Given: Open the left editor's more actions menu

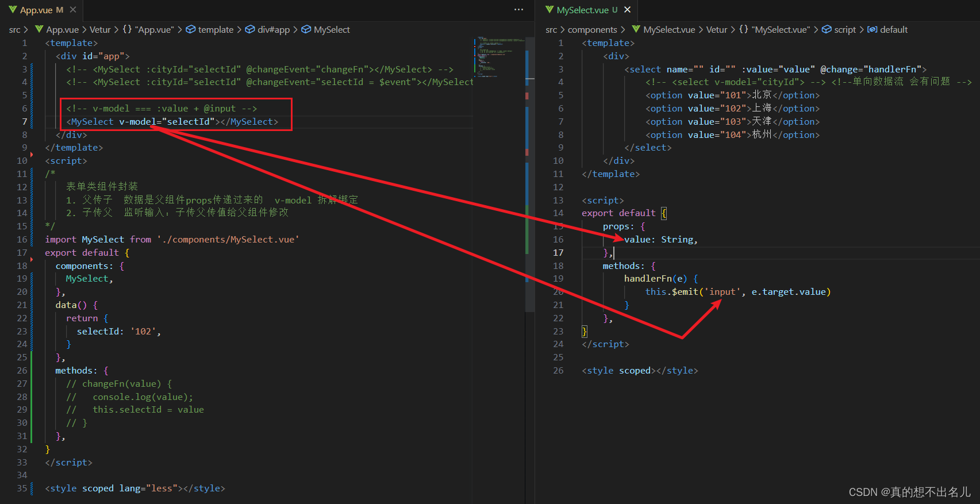Looking at the screenshot, I should (x=518, y=10).
